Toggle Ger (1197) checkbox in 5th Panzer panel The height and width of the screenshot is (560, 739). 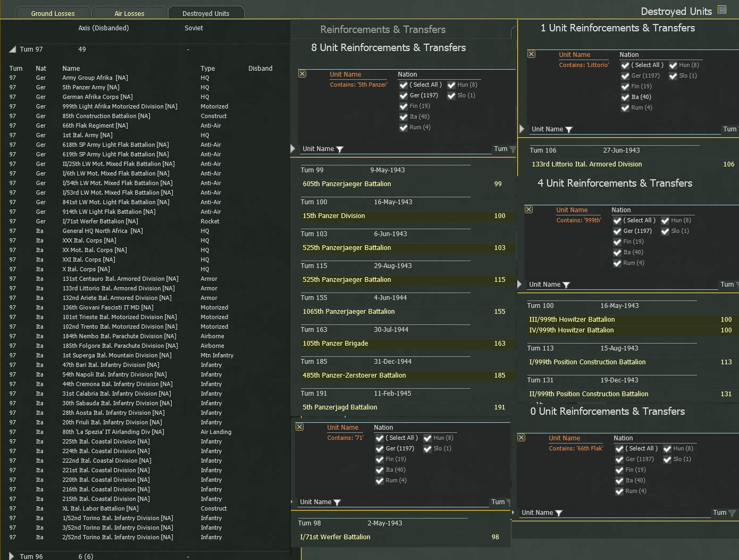tap(404, 96)
